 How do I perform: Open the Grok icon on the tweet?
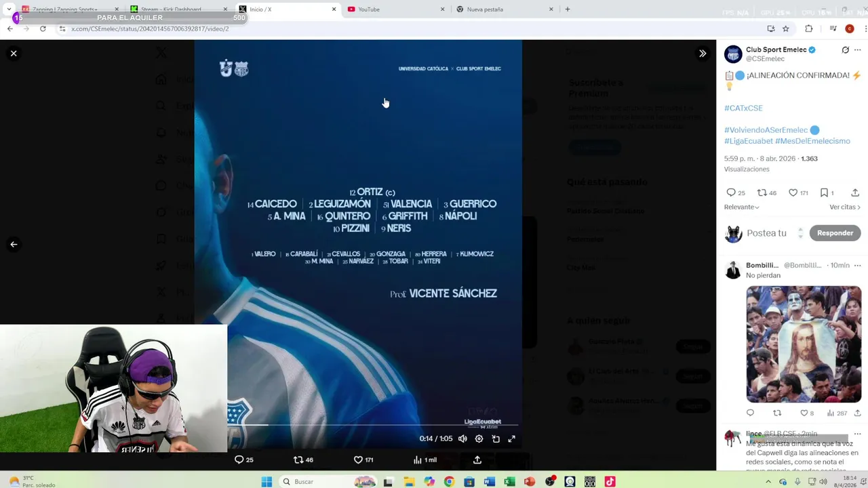click(x=845, y=50)
